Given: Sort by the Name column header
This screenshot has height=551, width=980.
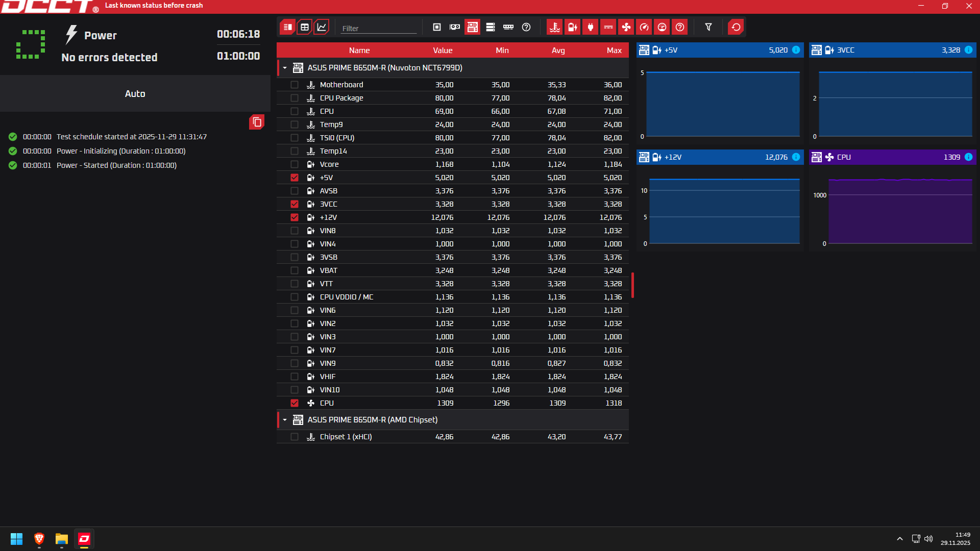Looking at the screenshot, I should (x=359, y=50).
